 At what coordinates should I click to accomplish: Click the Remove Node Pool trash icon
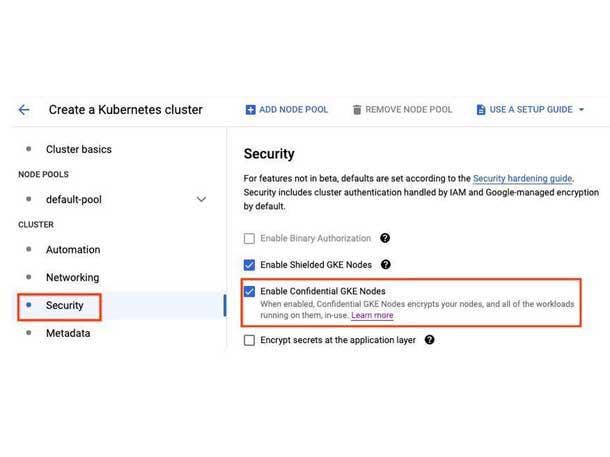pyautogui.click(x=357, y=110)
